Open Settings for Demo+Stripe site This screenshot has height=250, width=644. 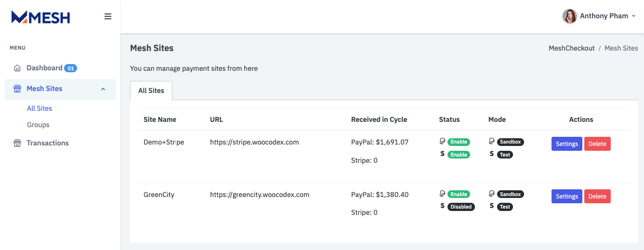click(x=567, y=144)
